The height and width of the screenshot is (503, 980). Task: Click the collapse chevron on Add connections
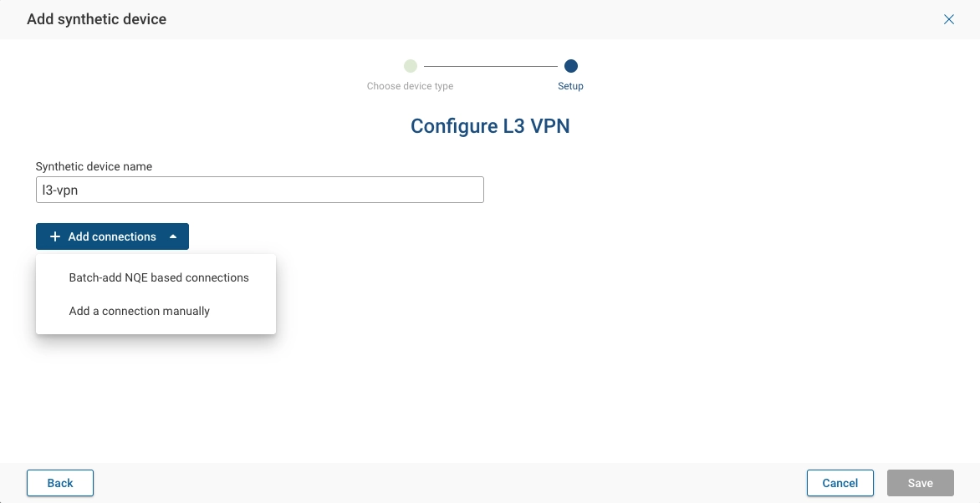(x=172, y=236)
